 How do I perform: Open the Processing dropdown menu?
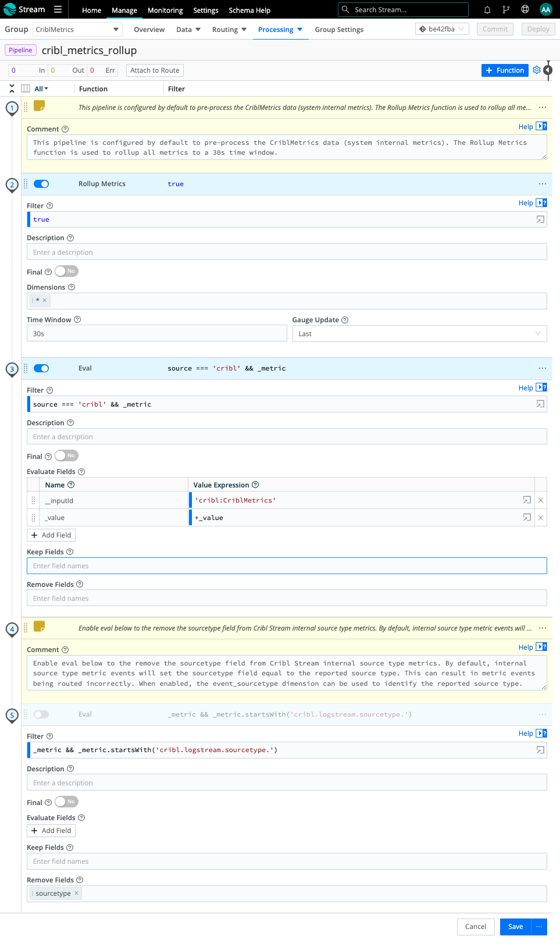[x=280, y=30]
